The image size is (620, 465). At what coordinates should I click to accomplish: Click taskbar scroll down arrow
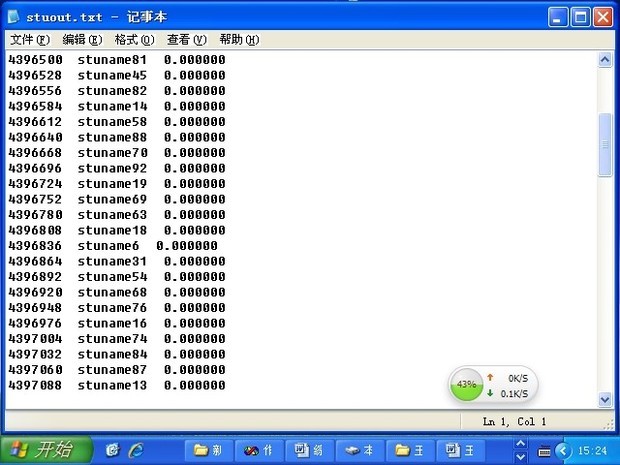(x=521, y=456)
